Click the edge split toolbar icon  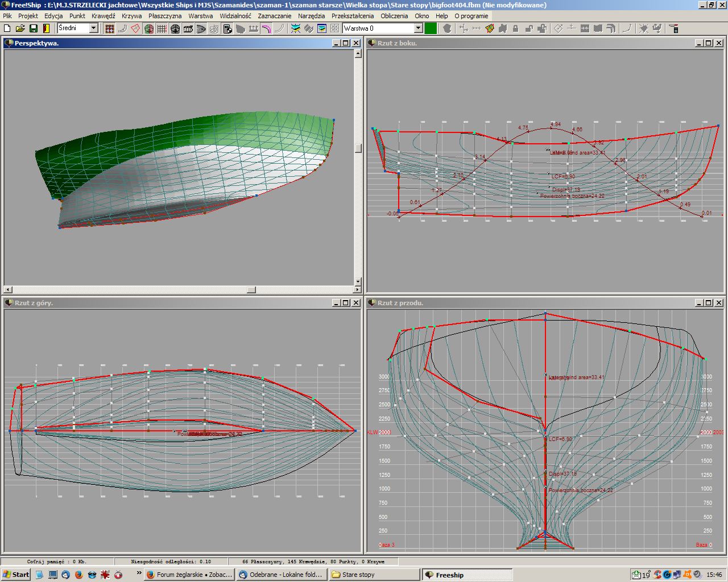point(572,28)
